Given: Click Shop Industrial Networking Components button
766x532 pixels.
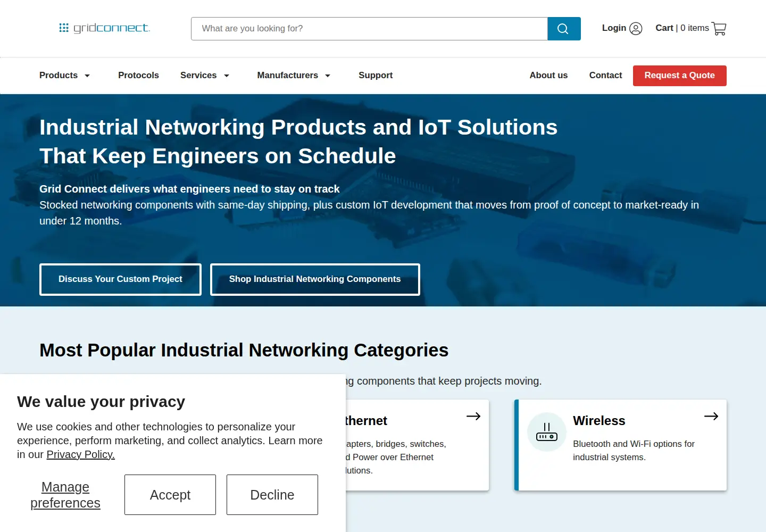Looking at the screenshot, I should 315,279.
